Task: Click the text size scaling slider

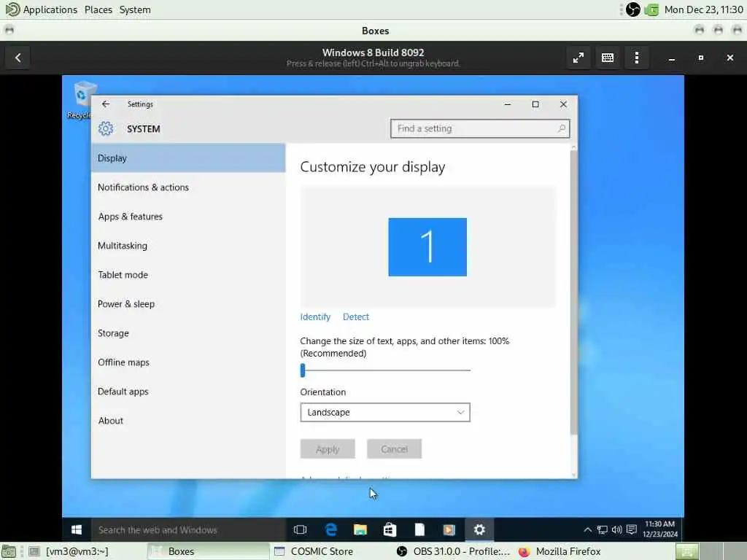Action: point(385,370)
